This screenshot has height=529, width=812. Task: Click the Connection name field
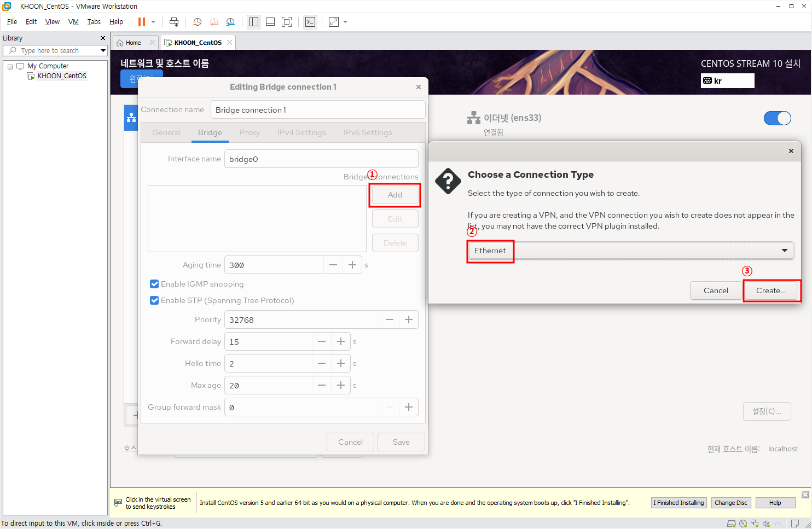(318, 109)
